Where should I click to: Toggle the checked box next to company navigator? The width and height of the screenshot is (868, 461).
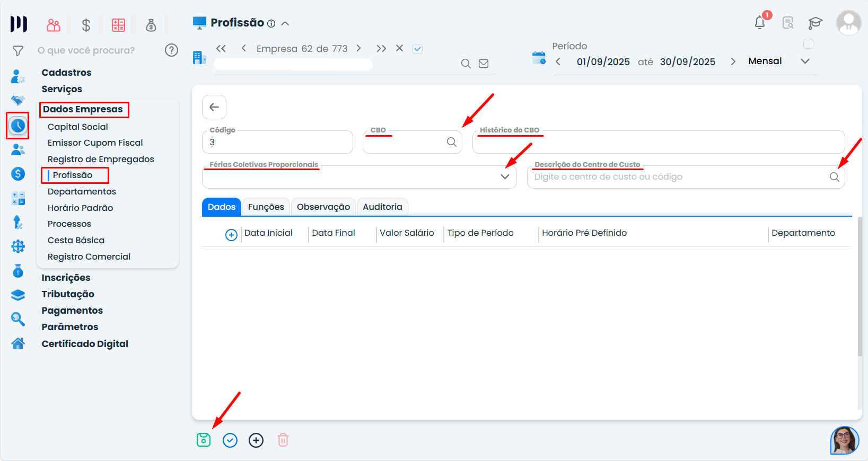point(418,49)
